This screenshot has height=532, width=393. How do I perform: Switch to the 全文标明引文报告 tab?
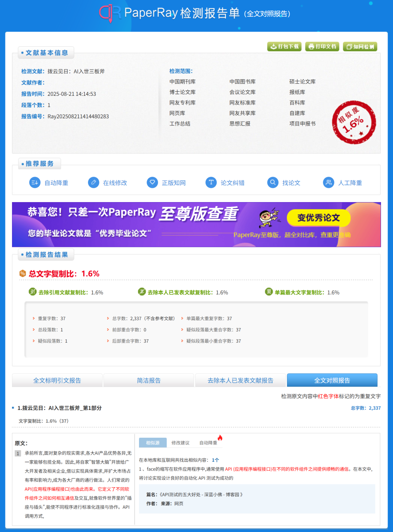(x=57, y=381)
